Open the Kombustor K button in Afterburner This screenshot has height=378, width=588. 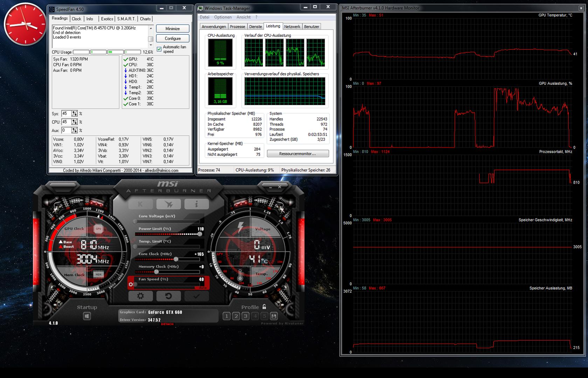140,204
